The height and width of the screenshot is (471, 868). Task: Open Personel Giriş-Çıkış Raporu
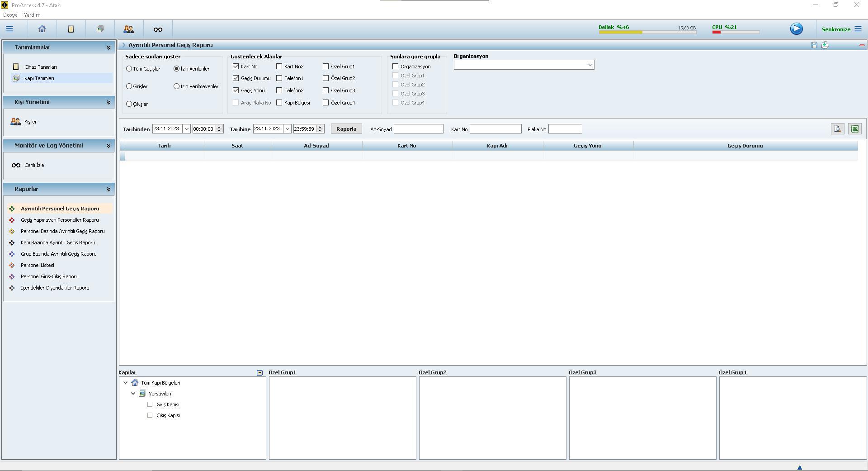coord(49,276)
